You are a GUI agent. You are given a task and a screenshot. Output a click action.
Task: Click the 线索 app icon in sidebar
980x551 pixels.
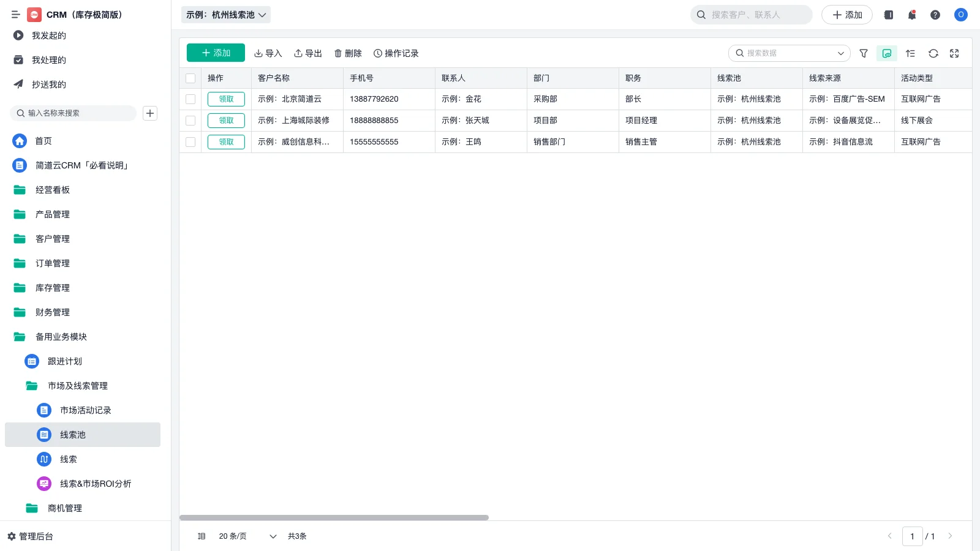(x=43, y=459)
